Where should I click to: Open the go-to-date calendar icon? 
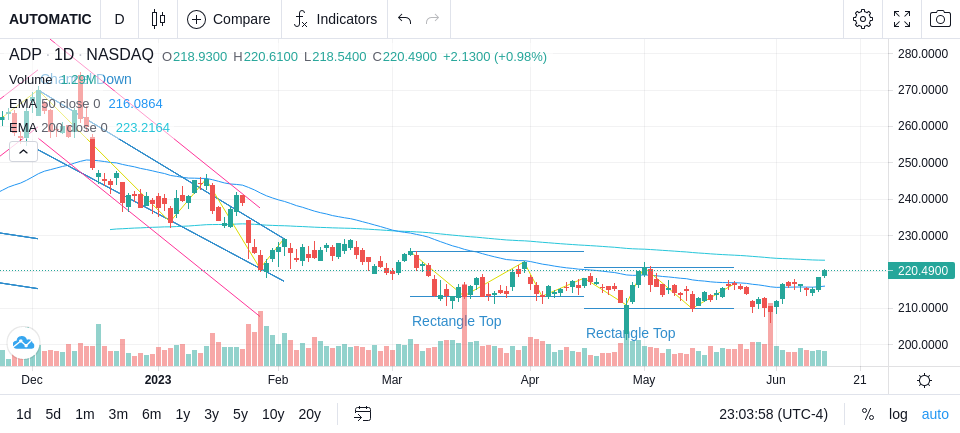click(362, 415)
